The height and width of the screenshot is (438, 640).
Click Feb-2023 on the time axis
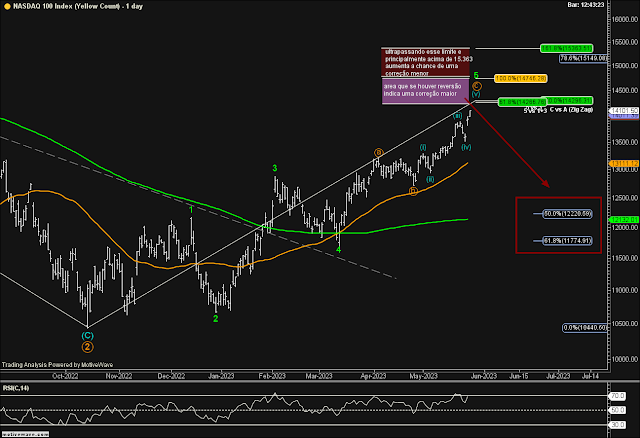[x=272, y=376]
